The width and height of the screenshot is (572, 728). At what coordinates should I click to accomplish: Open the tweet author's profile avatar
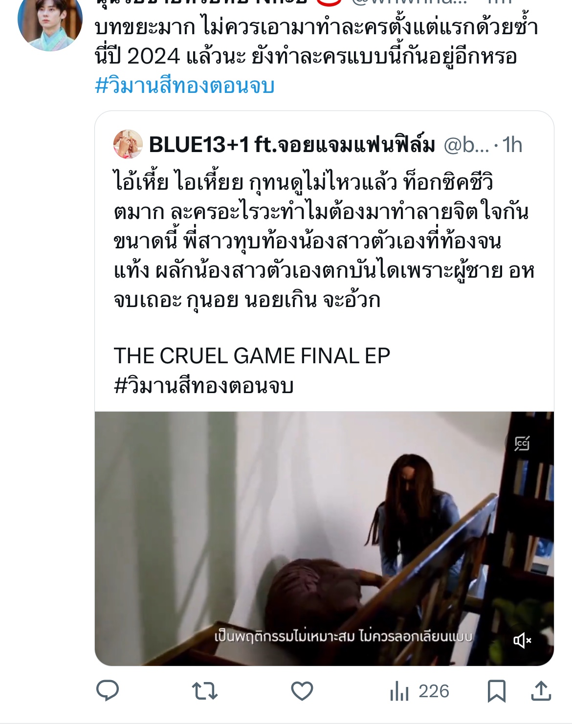coord(49,20)
